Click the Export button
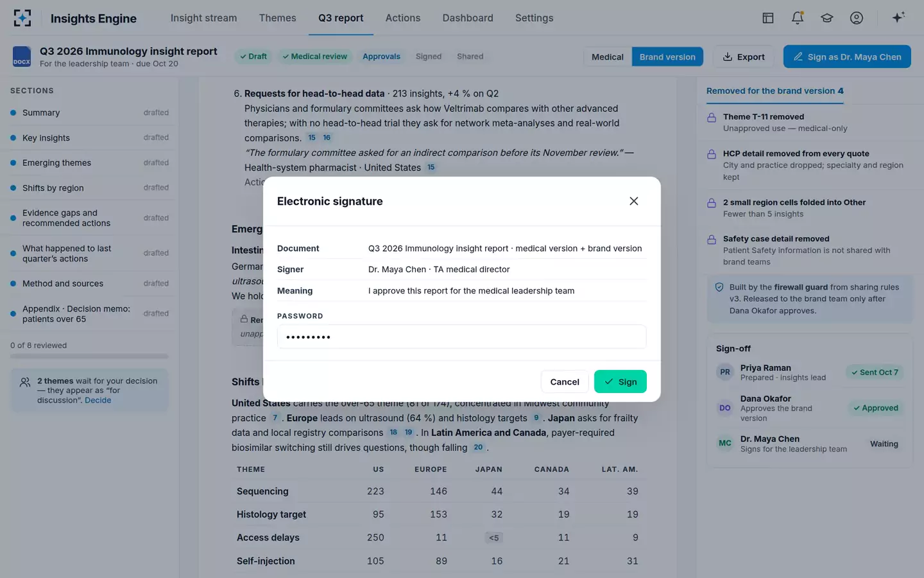The height and width of the screenshot is (578, 924). [x=744, y=57]
